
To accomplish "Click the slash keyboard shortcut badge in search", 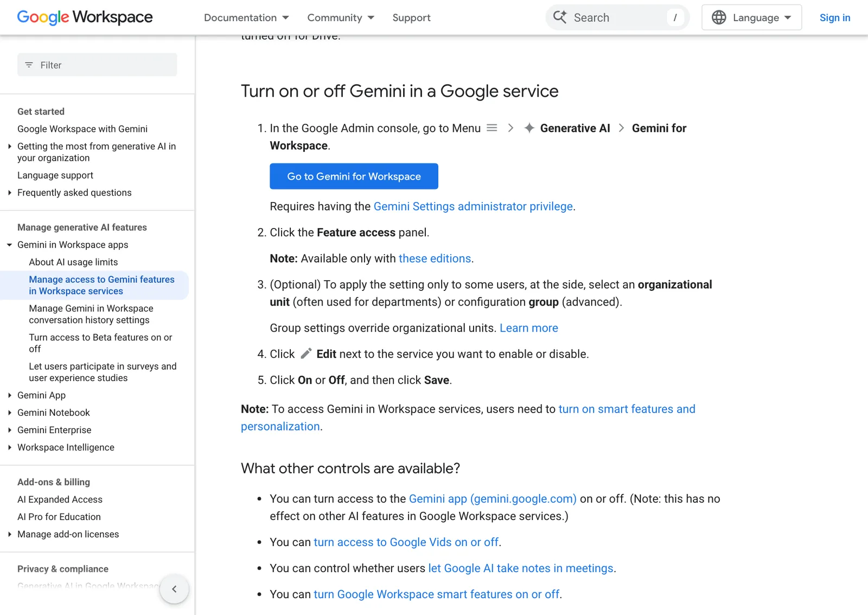I will point(675,17).
